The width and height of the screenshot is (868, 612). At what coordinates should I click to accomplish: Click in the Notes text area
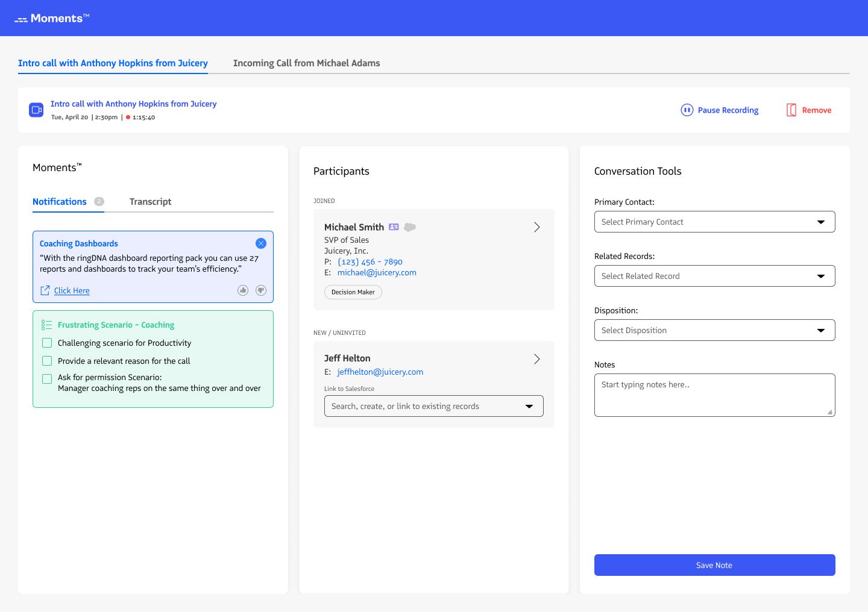tap(714, 395)
